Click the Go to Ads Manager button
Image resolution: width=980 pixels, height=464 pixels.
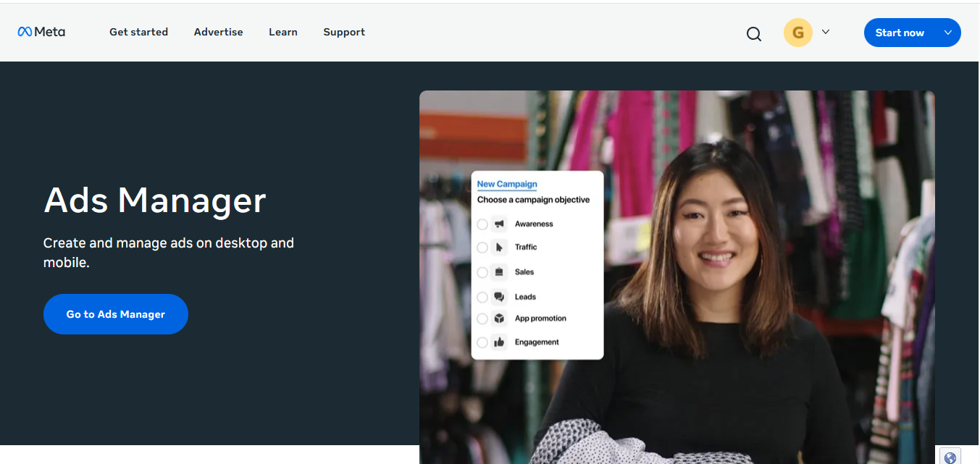pyautogui.click(x=116, y=314)
